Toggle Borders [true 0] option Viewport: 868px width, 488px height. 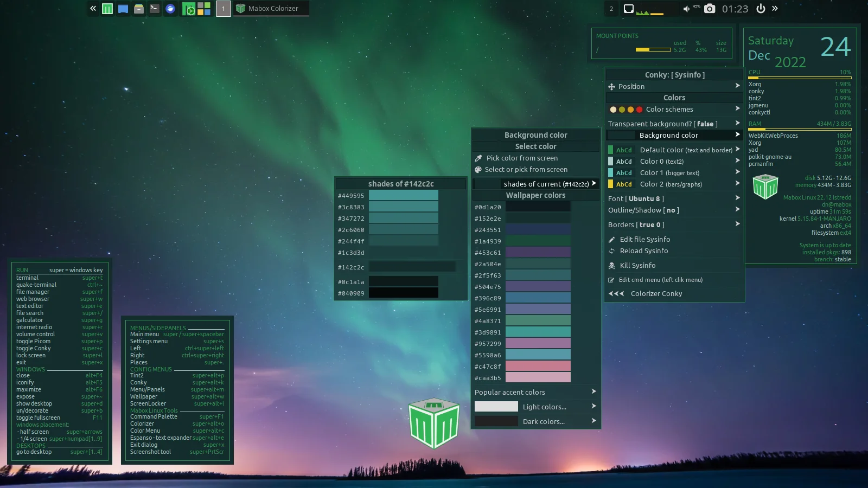coord(674,225)
